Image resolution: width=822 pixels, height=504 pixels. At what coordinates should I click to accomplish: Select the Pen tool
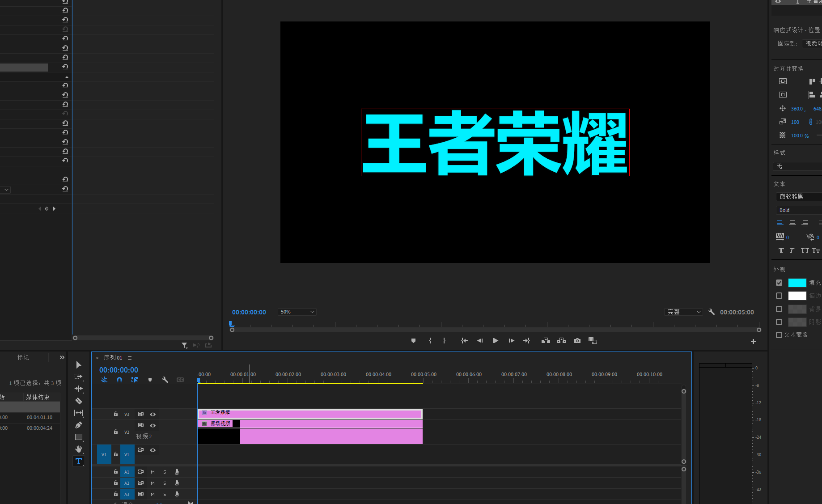(x=79, y=425)
